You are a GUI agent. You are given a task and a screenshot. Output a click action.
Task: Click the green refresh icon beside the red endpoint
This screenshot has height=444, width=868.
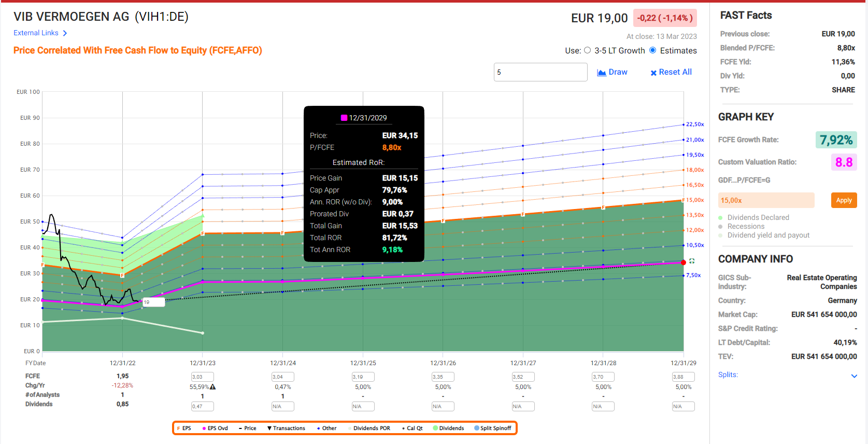coord(692,261)
